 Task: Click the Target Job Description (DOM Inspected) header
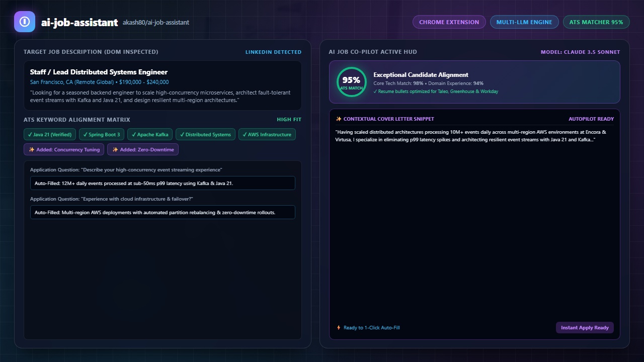[91, 52]
